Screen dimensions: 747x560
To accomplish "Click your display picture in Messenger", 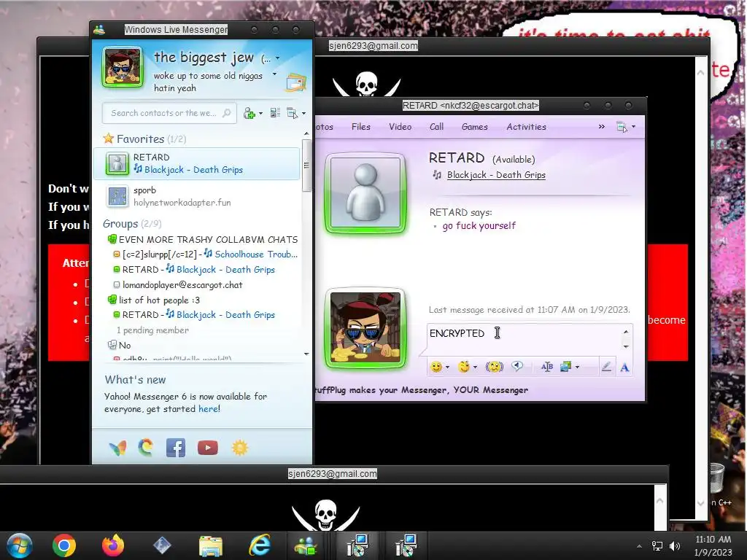I will (x=123, y=67).
